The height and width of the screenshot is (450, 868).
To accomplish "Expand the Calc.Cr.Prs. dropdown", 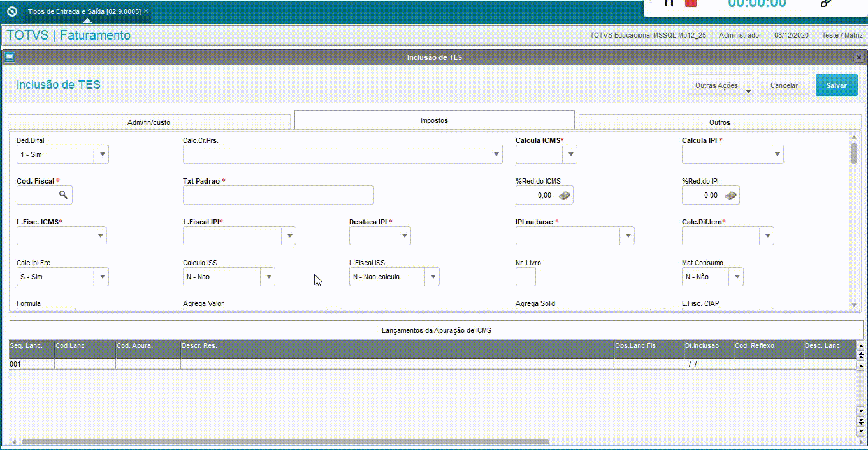I will (495, 154).
